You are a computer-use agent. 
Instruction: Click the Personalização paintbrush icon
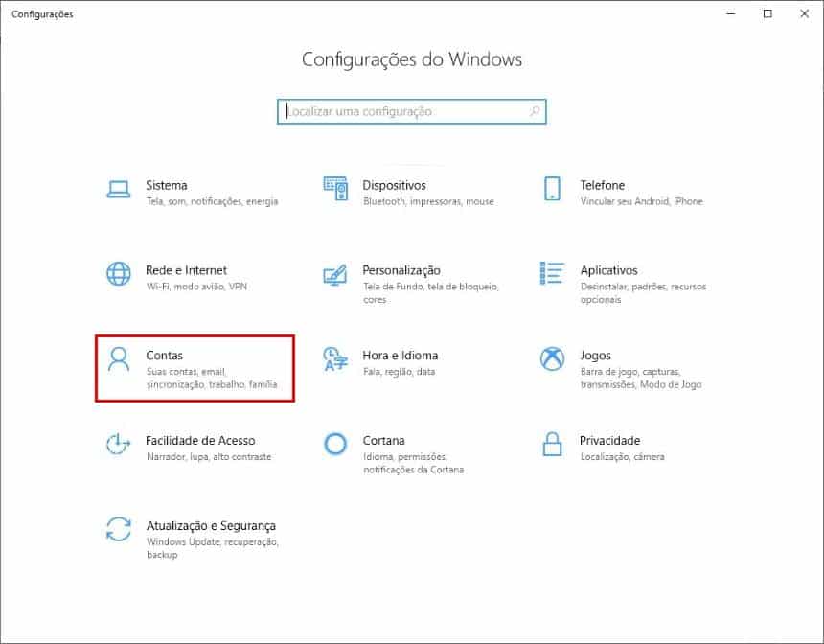click(x=335, y=274)
